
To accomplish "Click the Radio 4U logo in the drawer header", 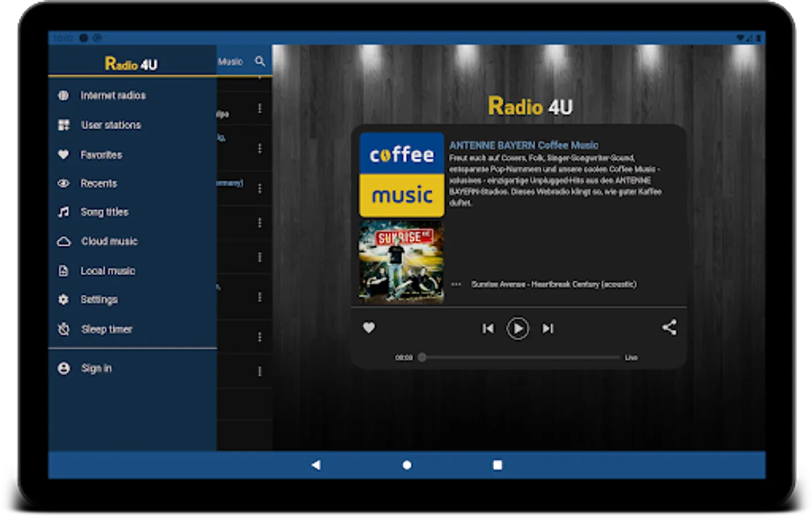I will pyautogui.click(x=131, y=64).
